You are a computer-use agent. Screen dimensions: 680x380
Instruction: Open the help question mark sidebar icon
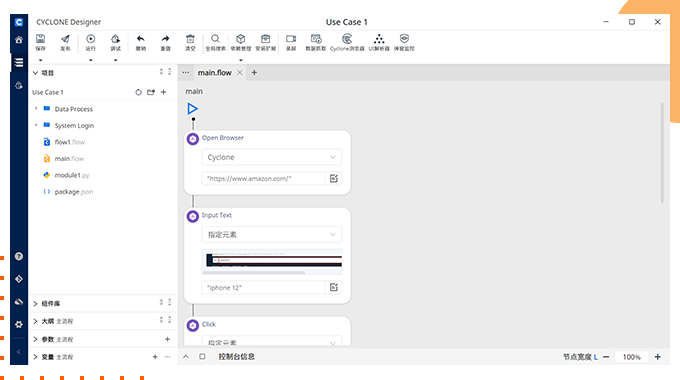point(19,256)
